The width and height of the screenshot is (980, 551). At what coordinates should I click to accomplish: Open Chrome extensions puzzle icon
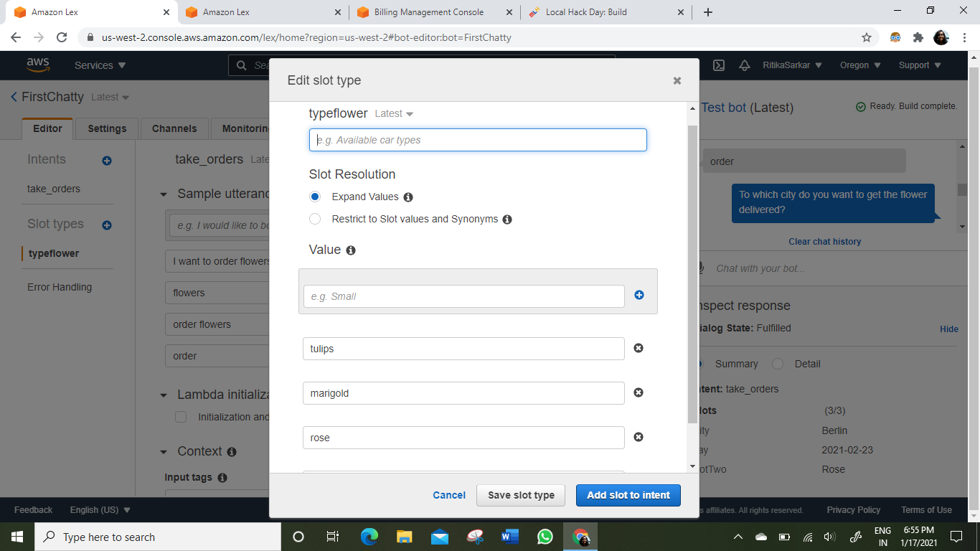click(918, 37)
